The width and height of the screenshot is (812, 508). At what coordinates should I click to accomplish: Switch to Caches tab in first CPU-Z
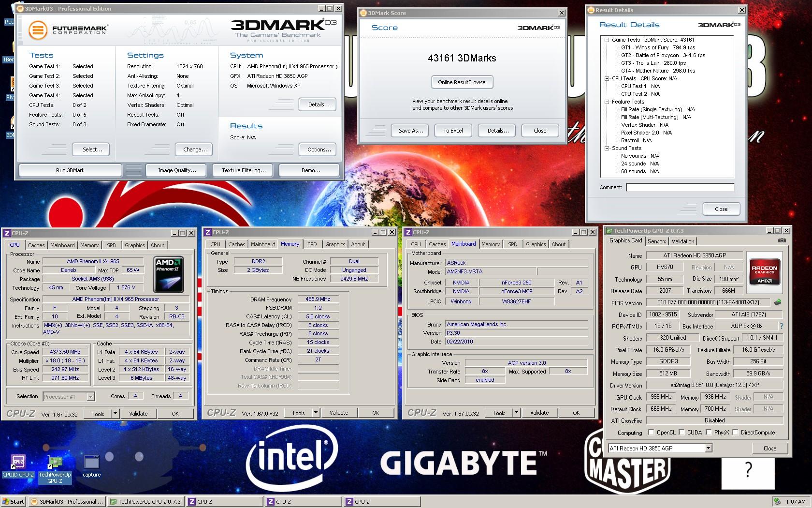(x=36, y=245)
